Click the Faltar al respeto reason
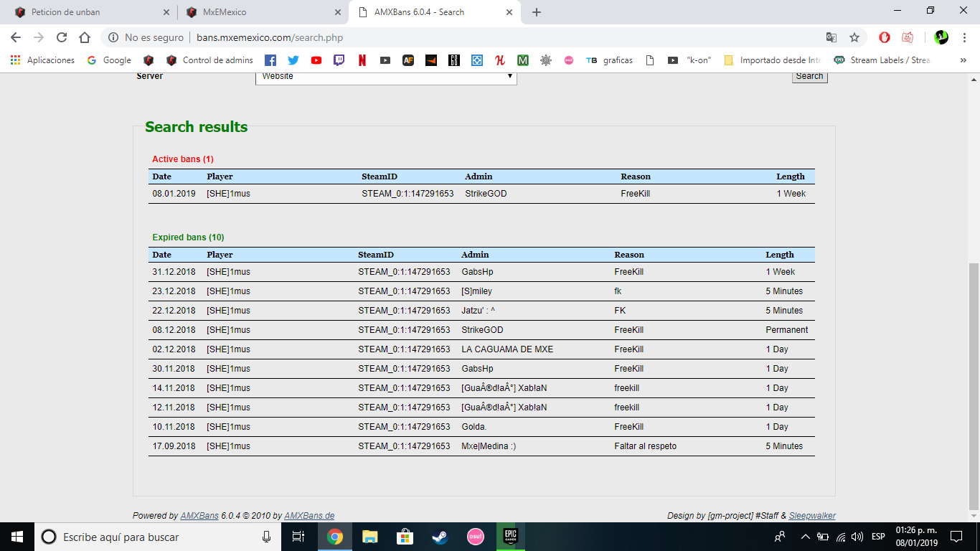The height and width of the screenshot is (551, 980). coord(646,446)
